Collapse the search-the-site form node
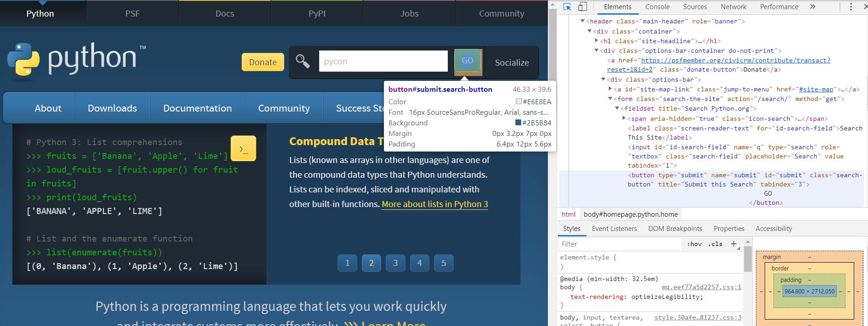868x326 pixels. (610, 99)
